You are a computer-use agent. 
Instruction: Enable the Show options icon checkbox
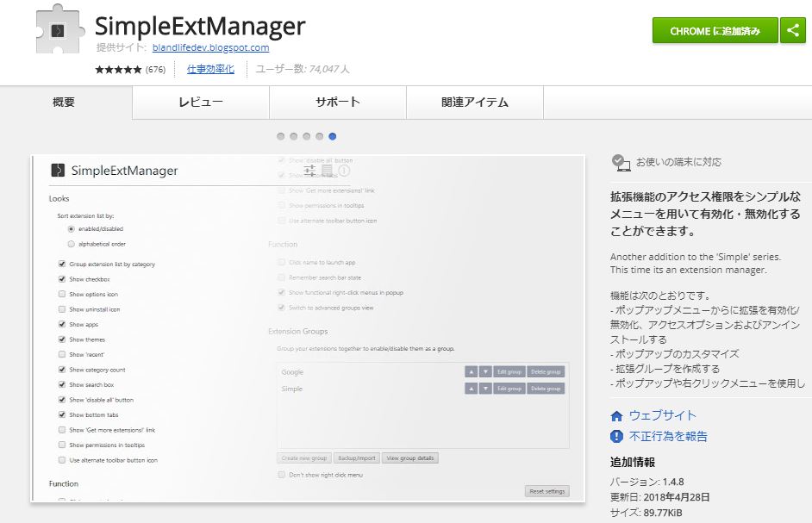click(62, 294)
